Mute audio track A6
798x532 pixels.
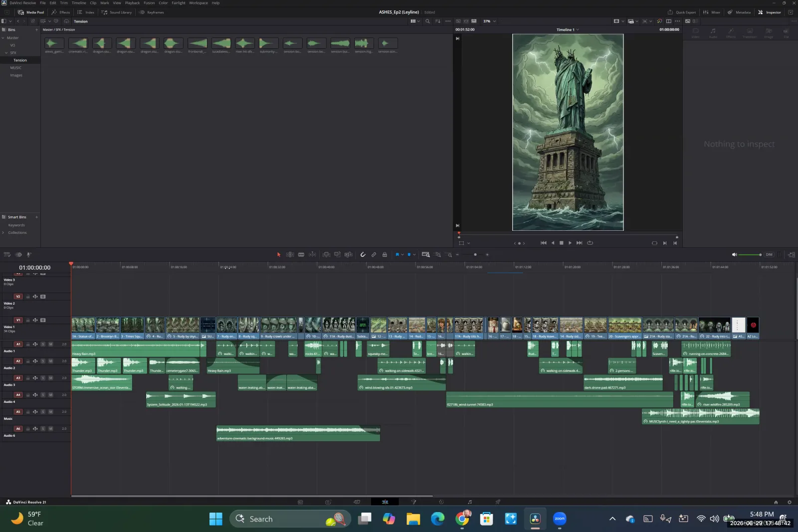(50, 429)
